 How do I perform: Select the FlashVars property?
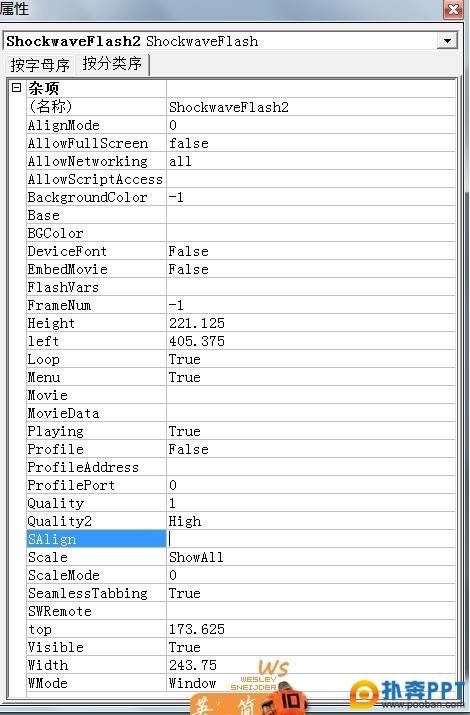[96, 287]
